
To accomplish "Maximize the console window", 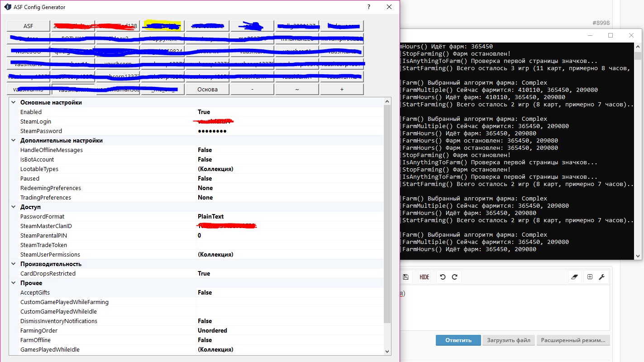I will 611,35.
